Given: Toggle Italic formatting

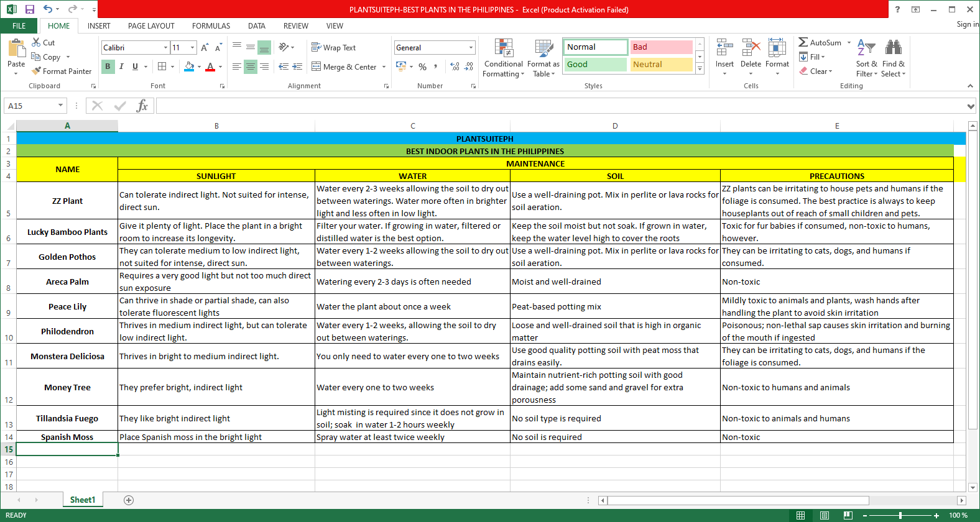Looking at the screenshot, I should pos(121,66).
